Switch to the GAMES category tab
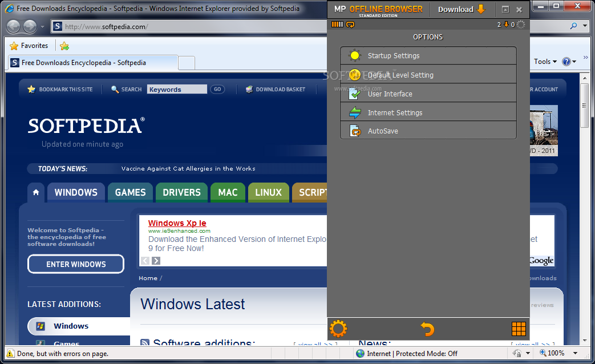 [130, 192]
